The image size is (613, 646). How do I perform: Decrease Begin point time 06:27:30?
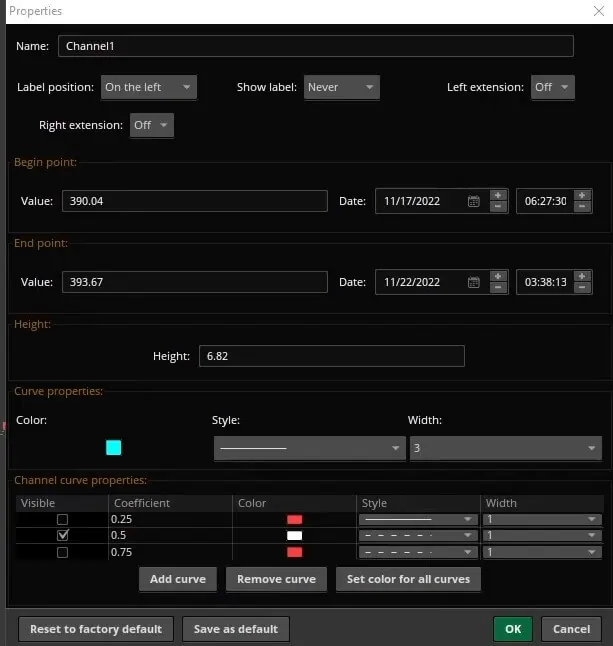582,206
